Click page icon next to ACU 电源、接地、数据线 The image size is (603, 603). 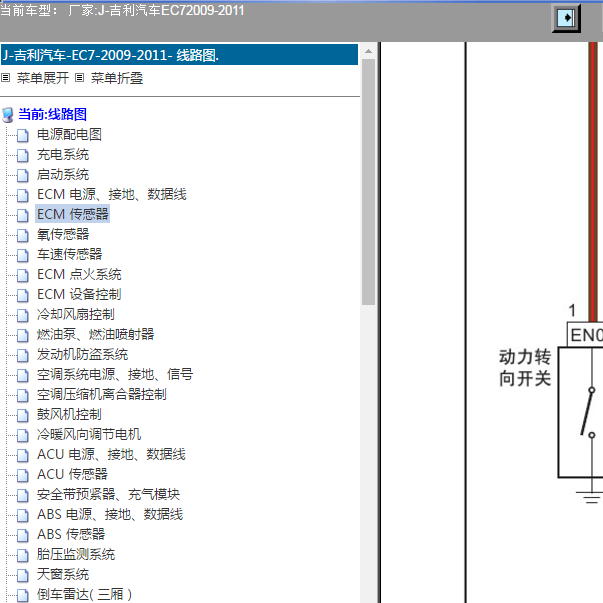(23, 455)
